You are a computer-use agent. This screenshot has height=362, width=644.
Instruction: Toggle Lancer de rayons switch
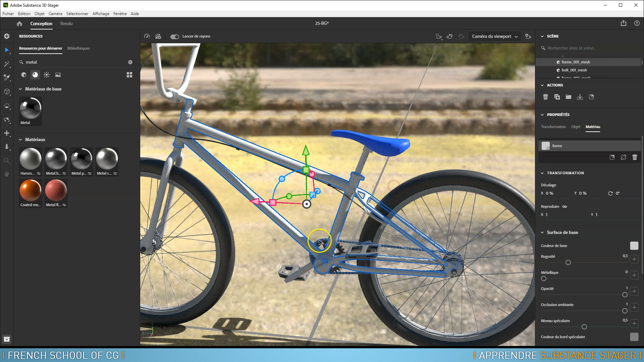(x=175, y=37)
